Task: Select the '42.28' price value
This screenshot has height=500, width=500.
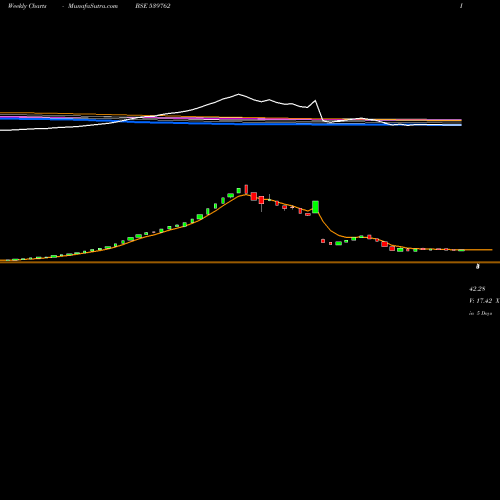Action: 477,289
